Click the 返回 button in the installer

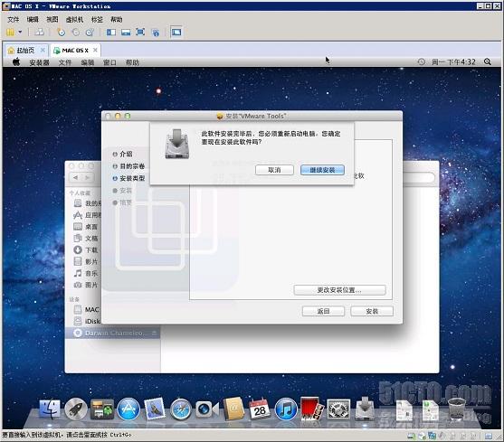[x=323, y=311]
